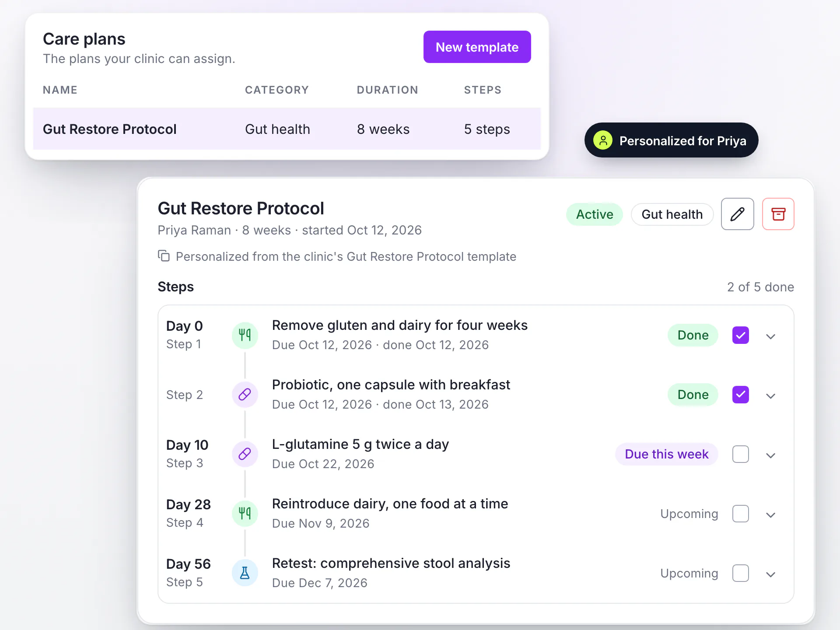840x630 pixels.
Task: Select Gut Restore Protocol row in Care plans
Action: 287,129
